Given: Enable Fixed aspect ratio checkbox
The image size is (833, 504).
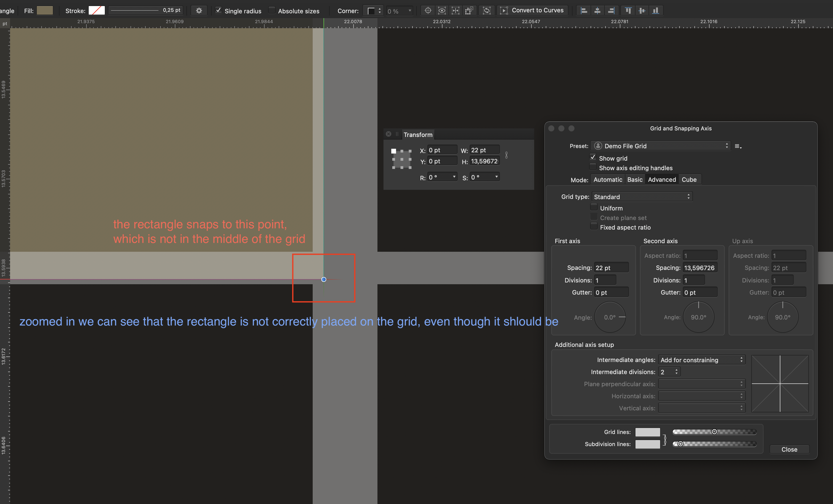Looking at the screenshot, I should [x=594, y=226].
